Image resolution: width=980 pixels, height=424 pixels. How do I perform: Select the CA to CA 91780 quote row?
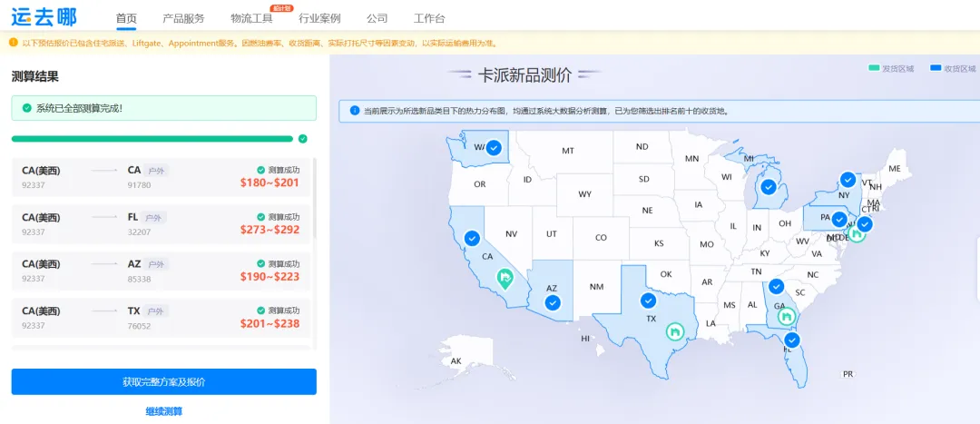click(x=161, y=177)
